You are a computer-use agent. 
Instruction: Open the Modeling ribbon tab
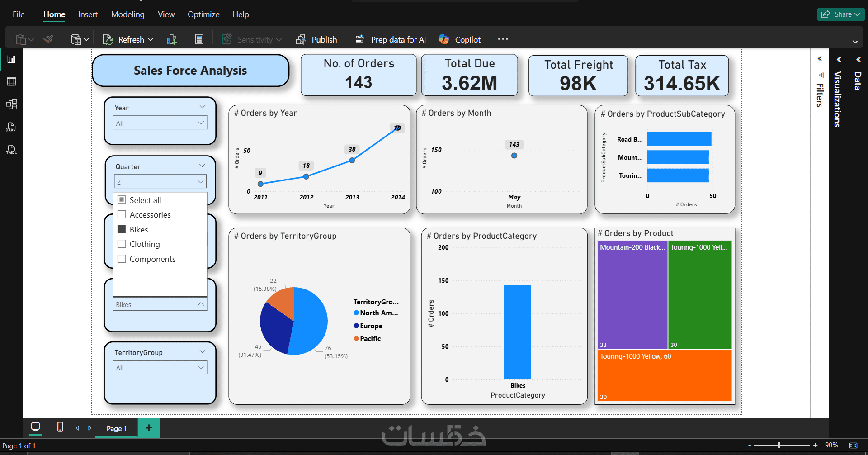[x=128, y=14]
